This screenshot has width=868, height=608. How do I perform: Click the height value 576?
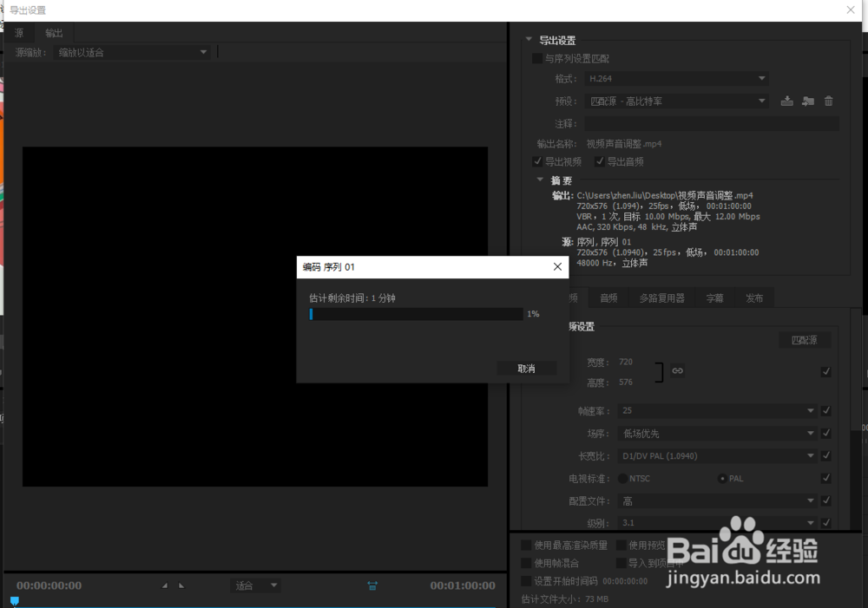pyautogui.click(x=626, y=382)
